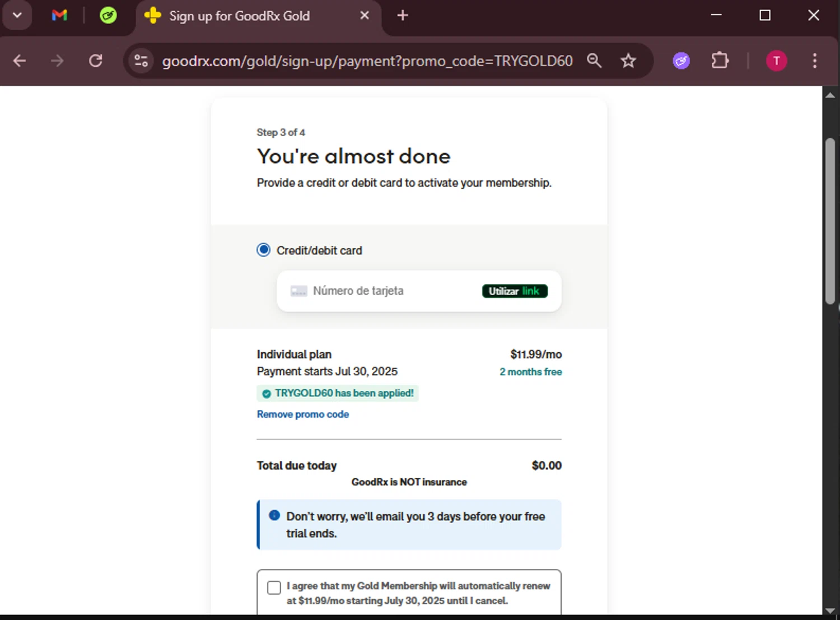Screen dimensions: 840x620
Task: Open the Chrome three-dot menu
Action: (x=814, y=60)
